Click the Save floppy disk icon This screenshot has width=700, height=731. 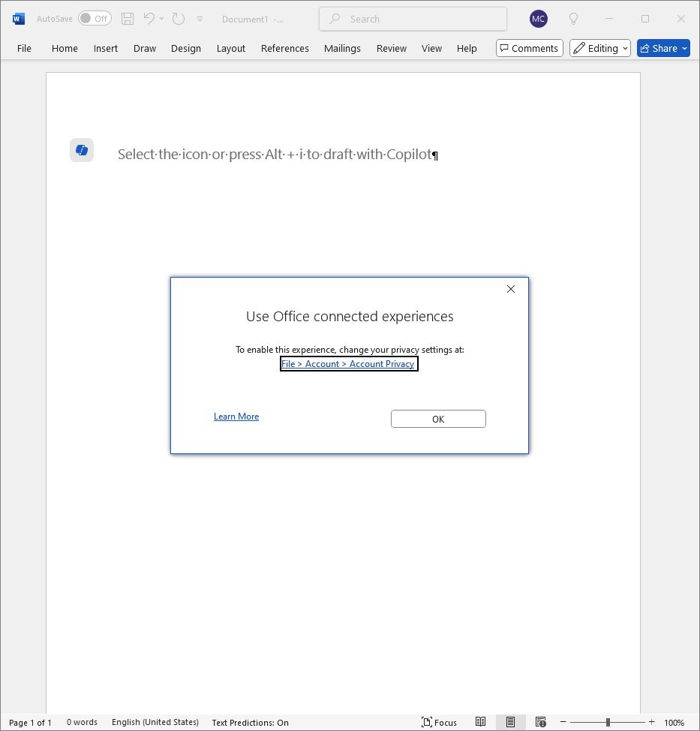click(x=128, y=19)
